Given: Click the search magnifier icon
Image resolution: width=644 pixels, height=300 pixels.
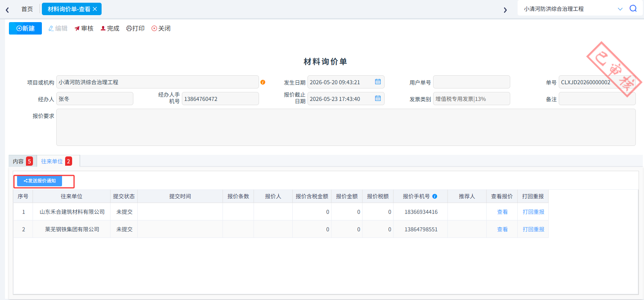Looking at the screenshot, I should [633, 9].
